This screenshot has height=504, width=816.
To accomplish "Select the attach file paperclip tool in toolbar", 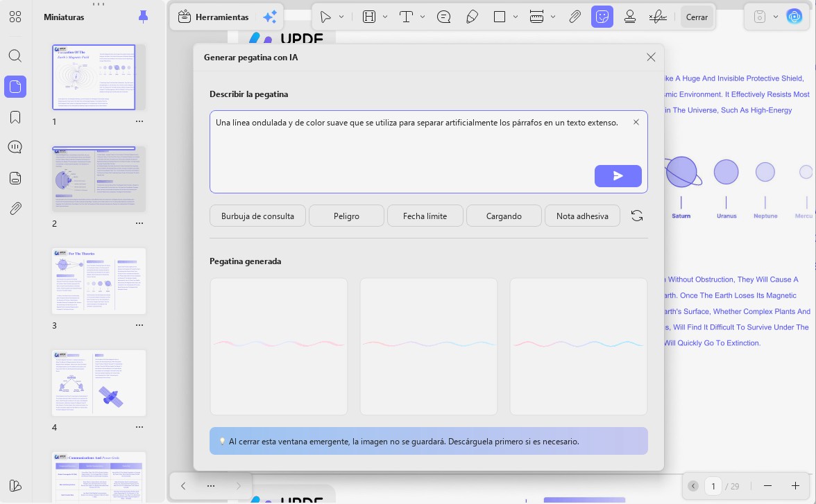I will pos(575,17).
